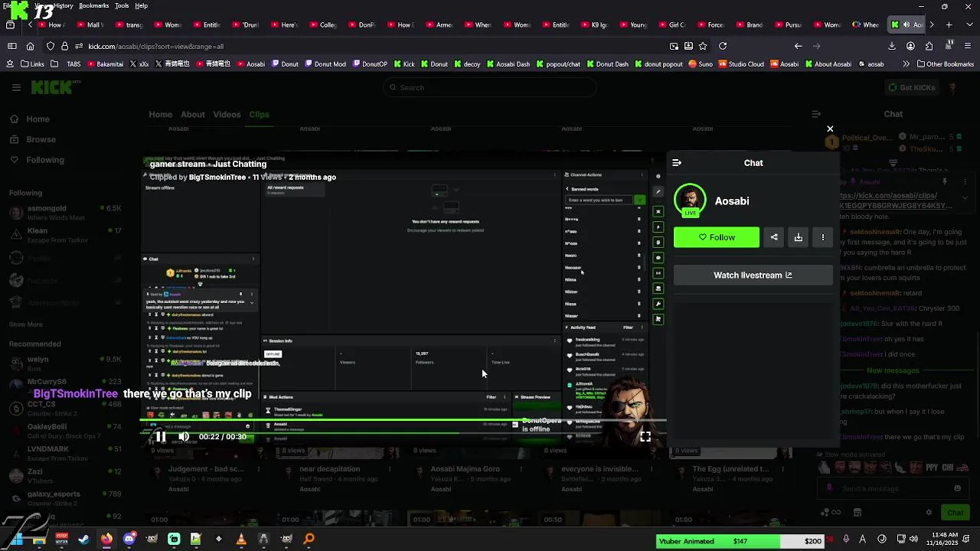Open the History menu
This screenshot has height=551, width=980.
[64, 5]
